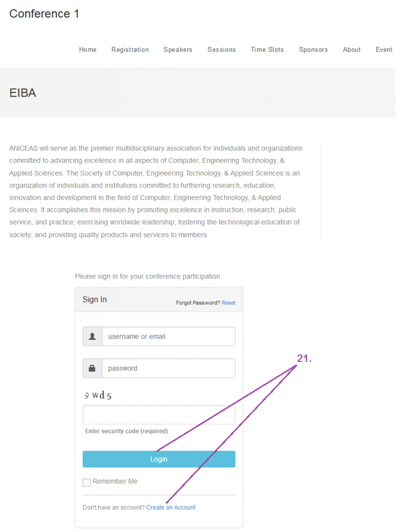
Task: Navigate to Sessions
Action: 222,49
